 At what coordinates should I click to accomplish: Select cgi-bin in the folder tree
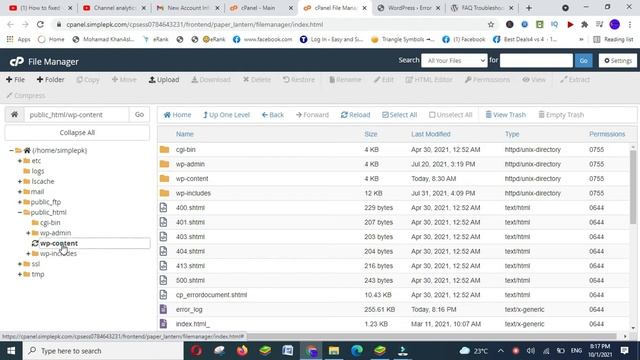[50, 222]
